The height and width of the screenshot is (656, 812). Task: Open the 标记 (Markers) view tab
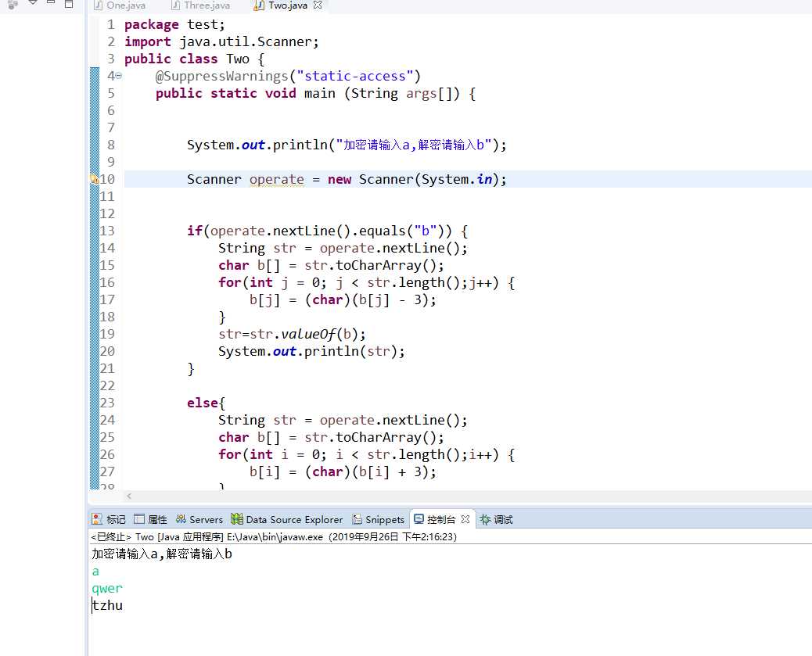coord(109,519)
